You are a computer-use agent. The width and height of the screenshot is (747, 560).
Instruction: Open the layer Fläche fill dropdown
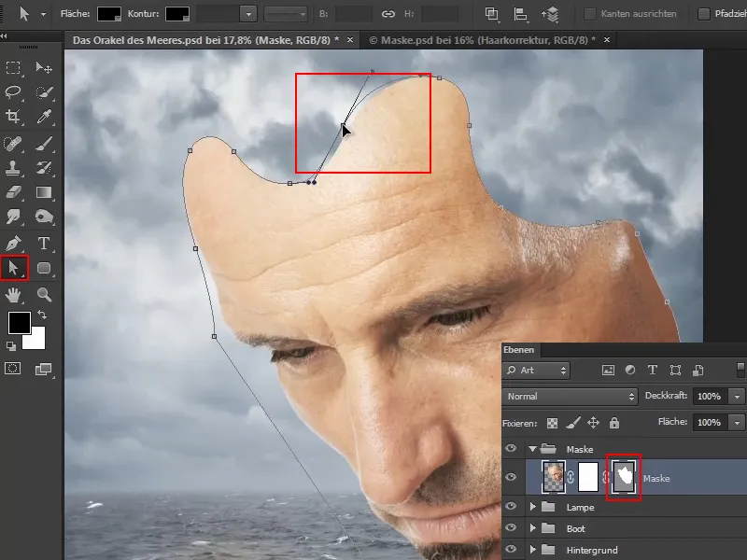tap(737, 423)
